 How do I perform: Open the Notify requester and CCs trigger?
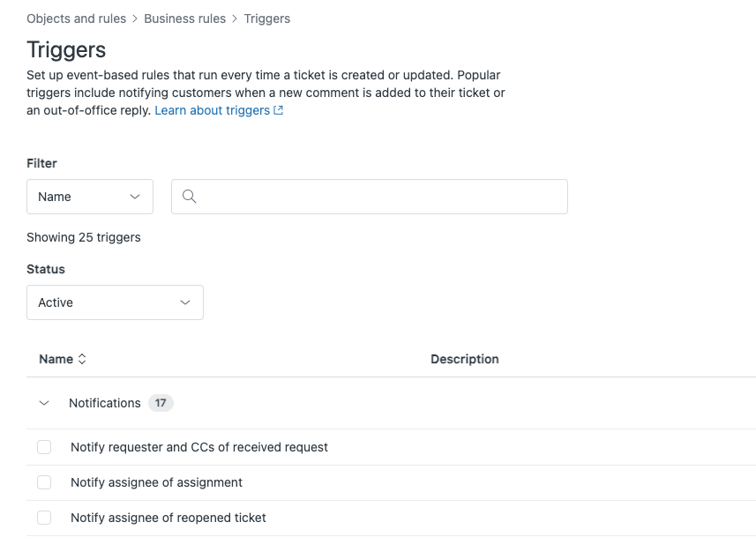pos(198,447)
